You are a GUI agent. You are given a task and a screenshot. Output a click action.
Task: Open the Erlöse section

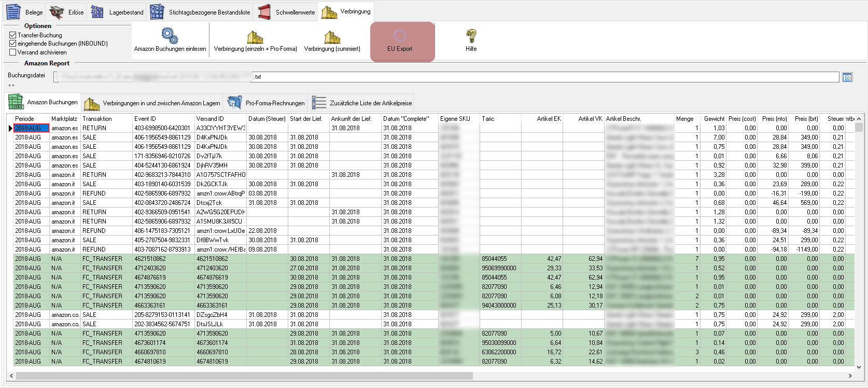pyautogui.click(x=67, y=12)
